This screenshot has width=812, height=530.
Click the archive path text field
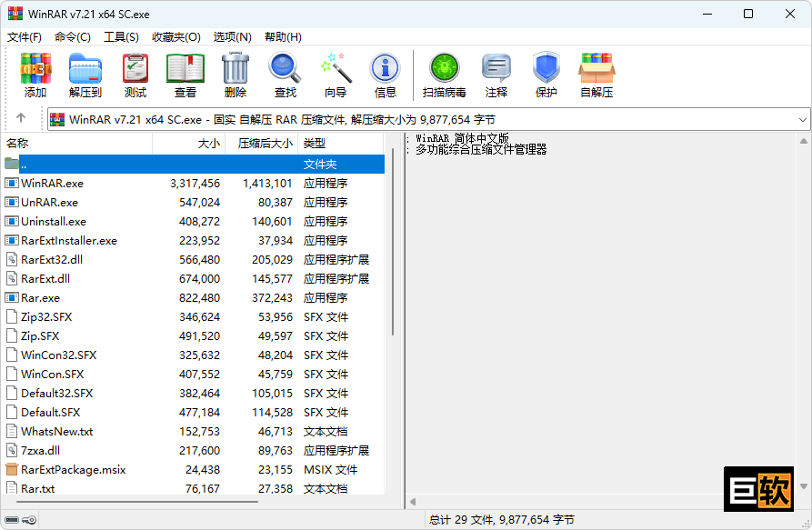(x=429, y=120)
